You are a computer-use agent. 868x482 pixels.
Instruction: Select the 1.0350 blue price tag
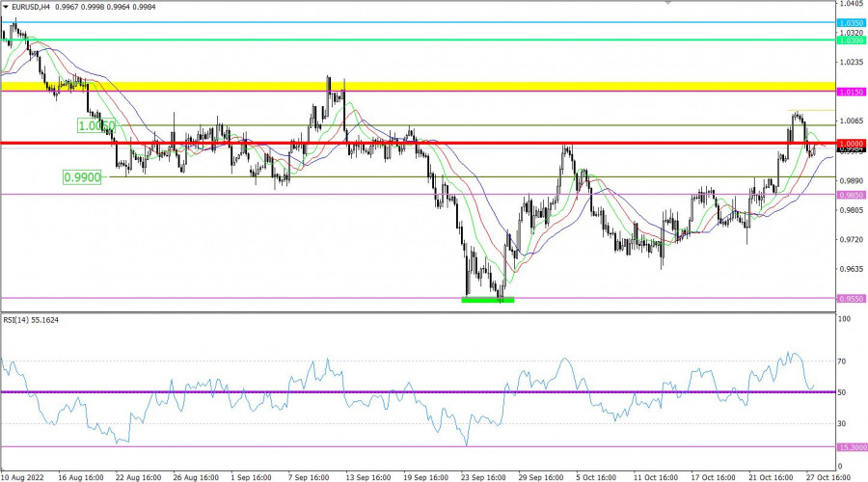(851, 22)
